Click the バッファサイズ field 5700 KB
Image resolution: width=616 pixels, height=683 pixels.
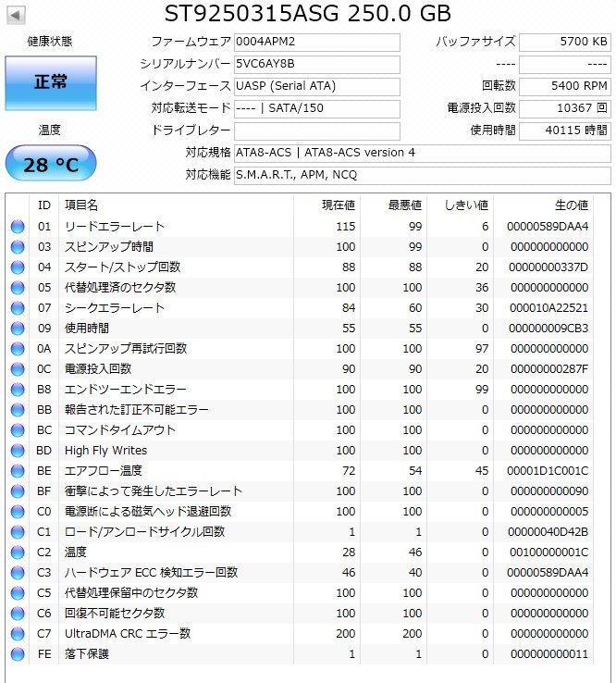[x=565, y=43]
